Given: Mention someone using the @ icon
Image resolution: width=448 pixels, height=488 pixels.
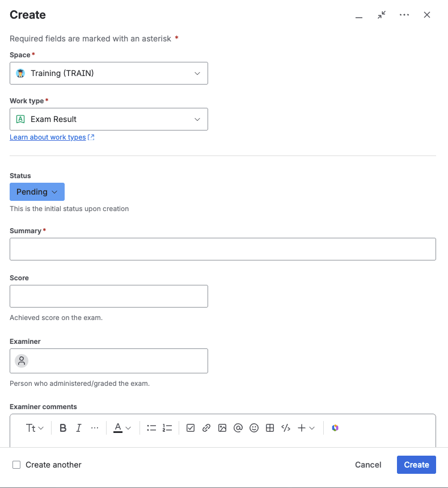Looking at the screenshot, I should coord(238,428).
